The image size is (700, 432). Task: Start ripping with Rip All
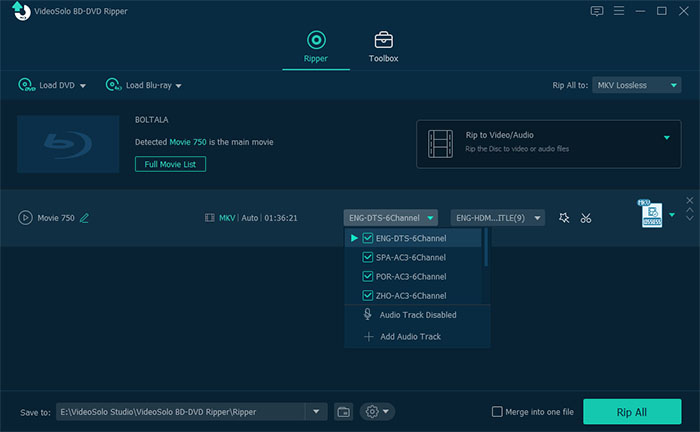[632, 412]
